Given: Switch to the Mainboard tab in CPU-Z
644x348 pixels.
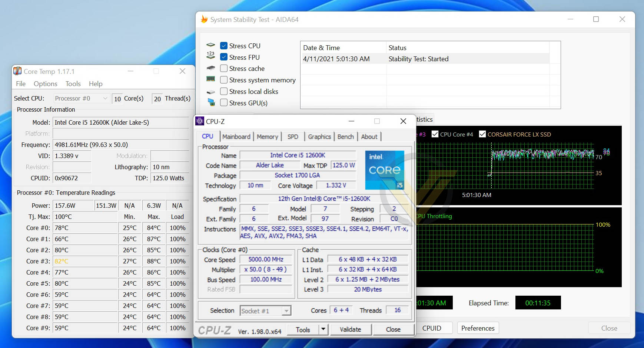Looking at the screenshot, I should [x=236, y=137].
